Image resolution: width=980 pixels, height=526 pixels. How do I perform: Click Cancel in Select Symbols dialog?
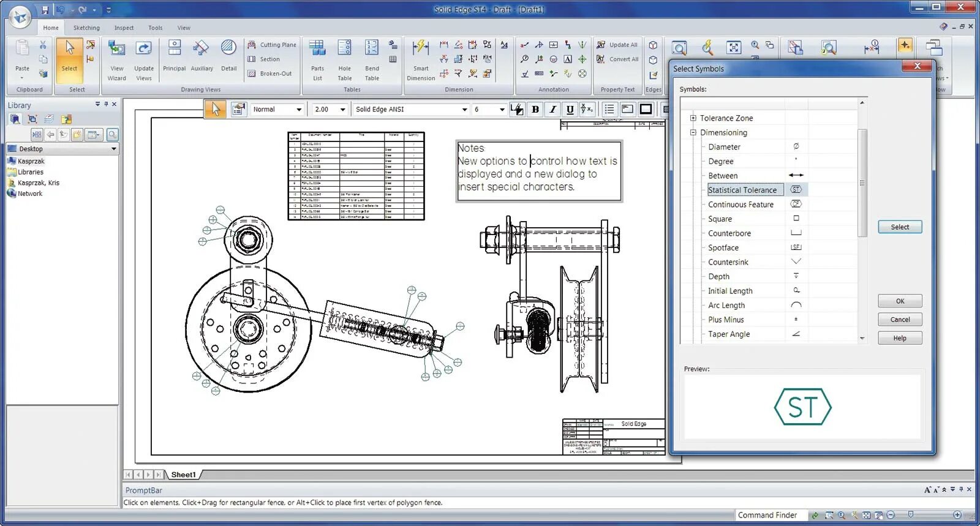pos(900,320)
